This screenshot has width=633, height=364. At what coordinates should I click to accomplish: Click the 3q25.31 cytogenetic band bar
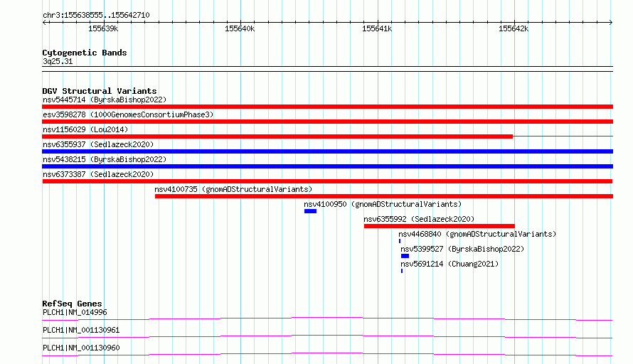(327, 69)
